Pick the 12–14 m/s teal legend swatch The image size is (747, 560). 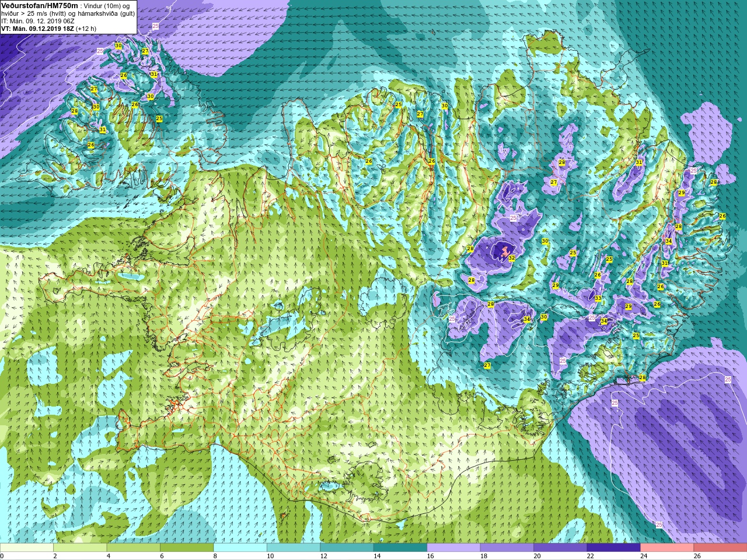click(347, 548)
